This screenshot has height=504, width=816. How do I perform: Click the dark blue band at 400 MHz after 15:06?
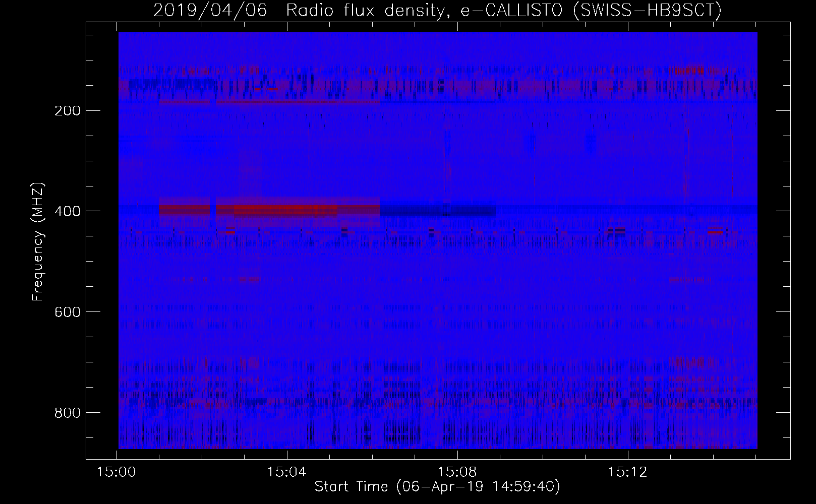click(x=438, y=210)
